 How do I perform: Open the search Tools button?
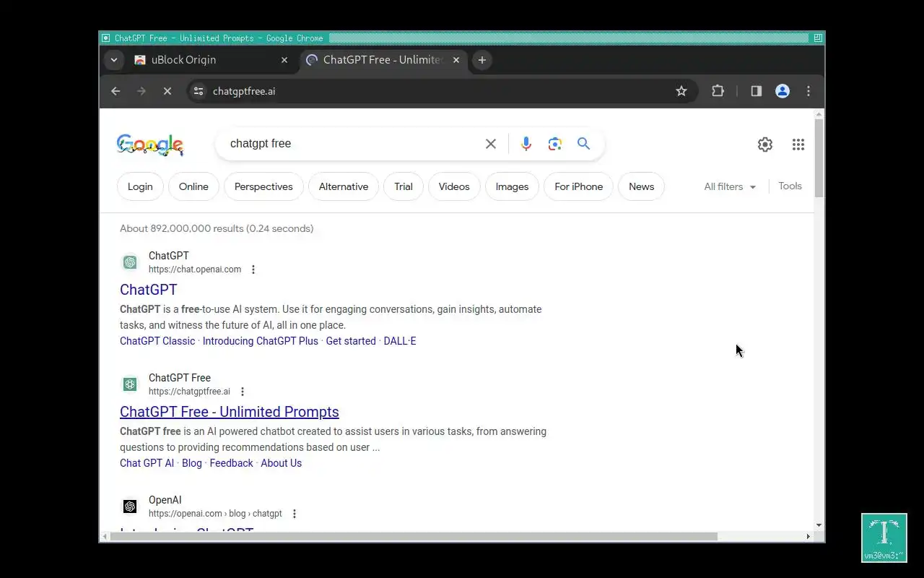790,186
